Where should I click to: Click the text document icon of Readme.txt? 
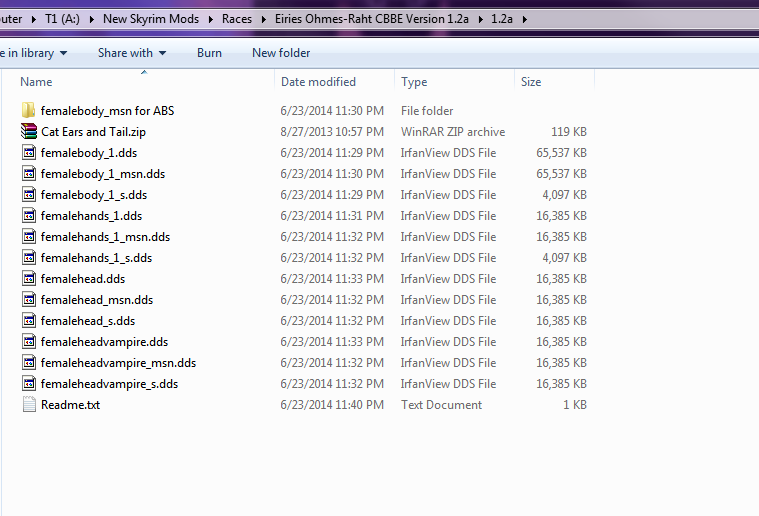[x=29, y=405]
